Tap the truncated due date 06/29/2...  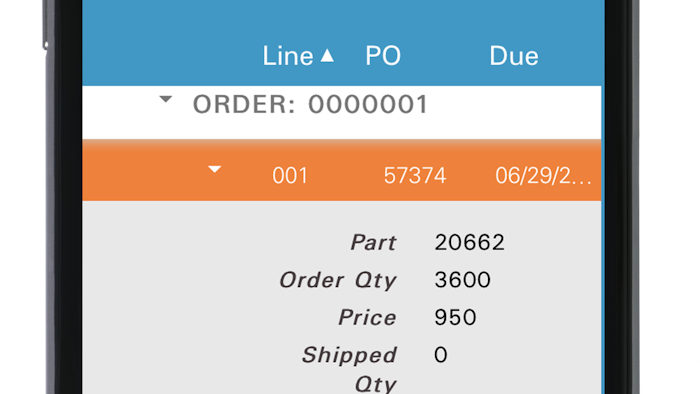click(543, 175)
